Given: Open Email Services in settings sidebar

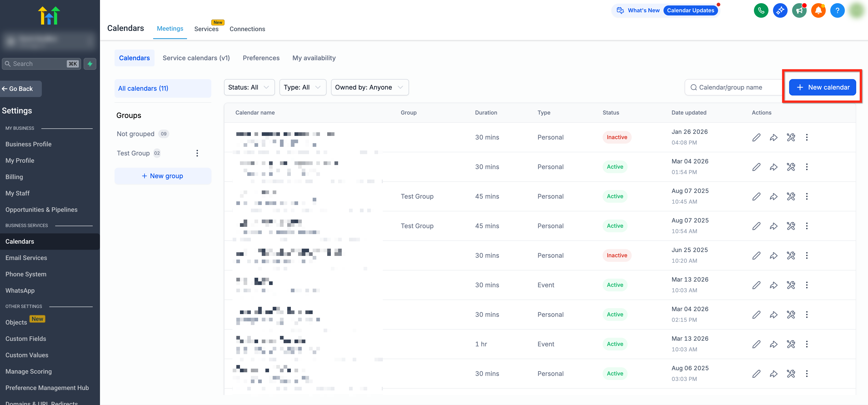Looking at the screenshot, I should coord(26,258).
